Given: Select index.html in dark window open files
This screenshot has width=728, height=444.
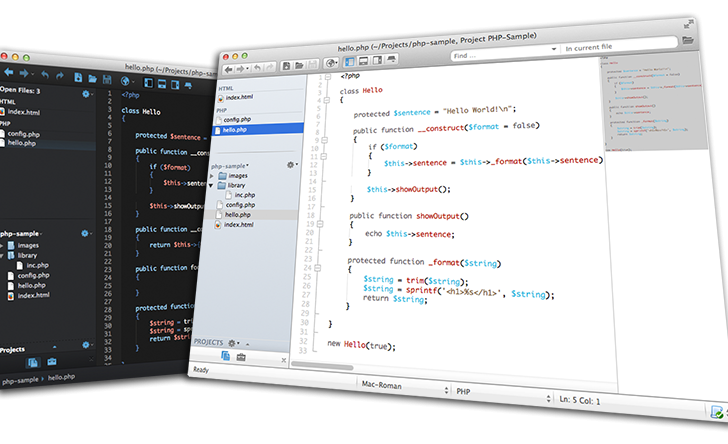Looking at the screenshot, I should [24, 113].
